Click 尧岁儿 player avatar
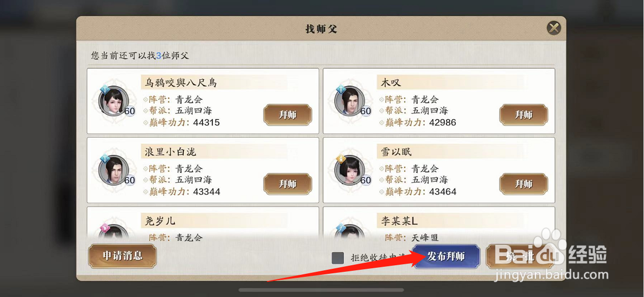644x297 pixels. tap(113, 233)
